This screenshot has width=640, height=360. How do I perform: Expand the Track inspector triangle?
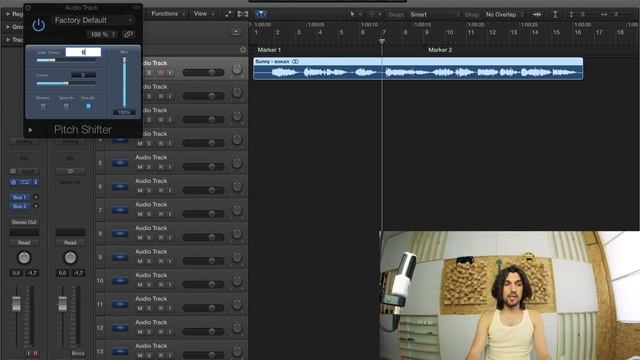pos(8,40)
